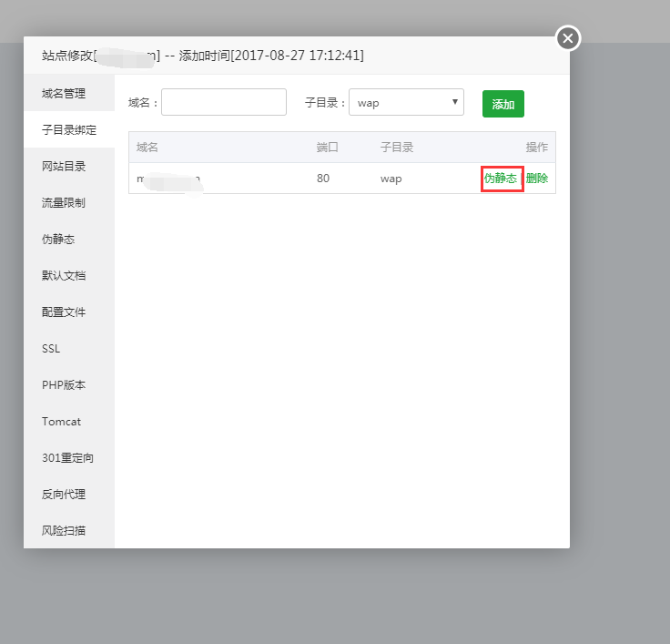Click the 删除 link in wap row
Viewport: 670px width, 644px height.
pyautogui.click(x=537, y=178)
